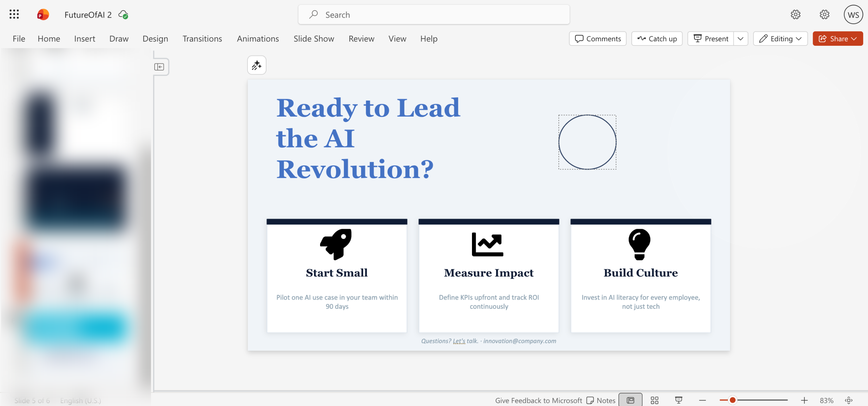Check the cloud save status icon
The width and height of the screenshot is (868, 406).
(123, 15)
